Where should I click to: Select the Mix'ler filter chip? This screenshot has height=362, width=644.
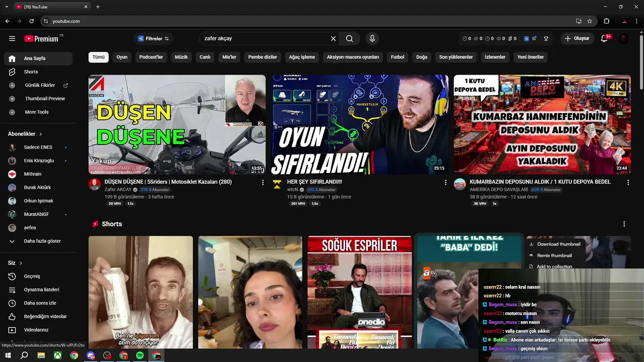[x=229, y=57]
